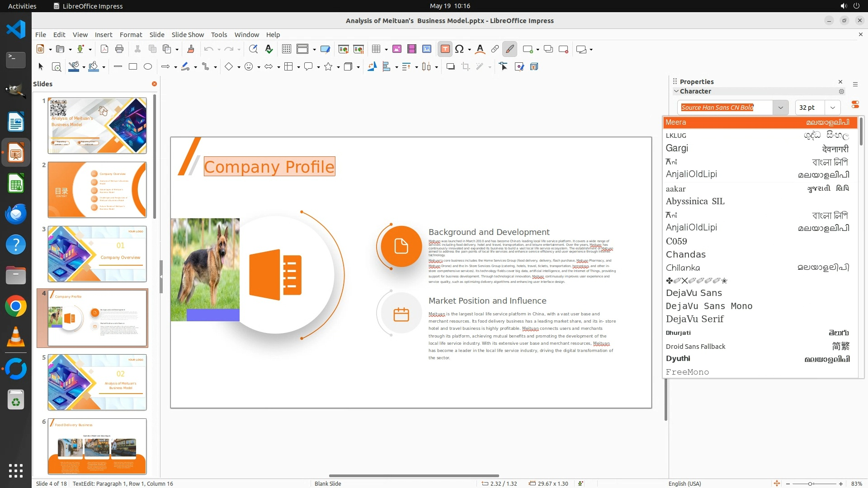Toggle the Insert Text Box tool
Image resolution: width=868 pixels, height=488 pixels.
click(445, 49)
